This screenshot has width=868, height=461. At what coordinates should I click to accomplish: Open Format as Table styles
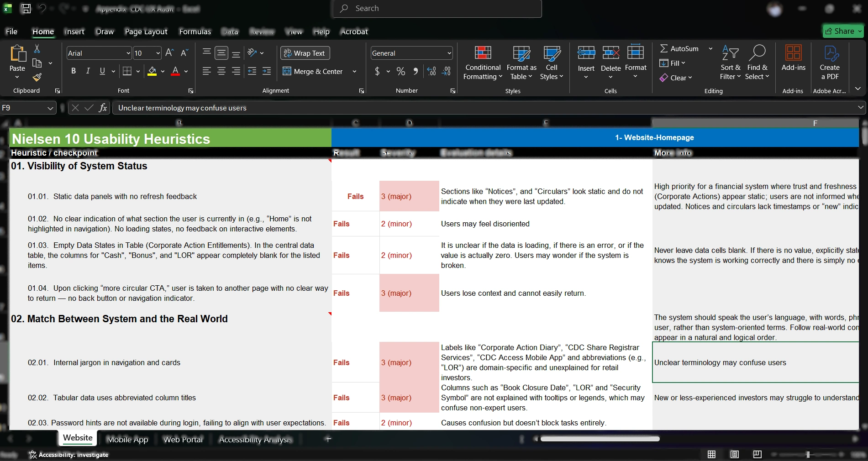521,63
